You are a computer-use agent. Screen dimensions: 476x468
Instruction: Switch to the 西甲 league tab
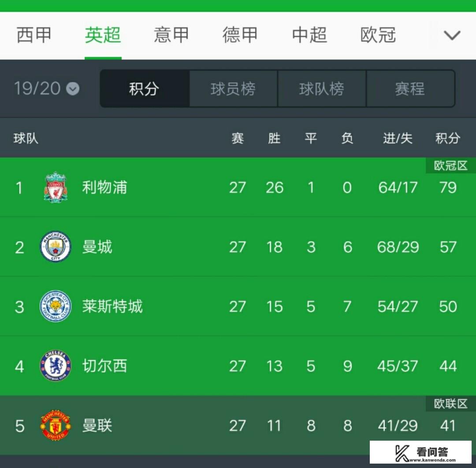tap(33, 35)
